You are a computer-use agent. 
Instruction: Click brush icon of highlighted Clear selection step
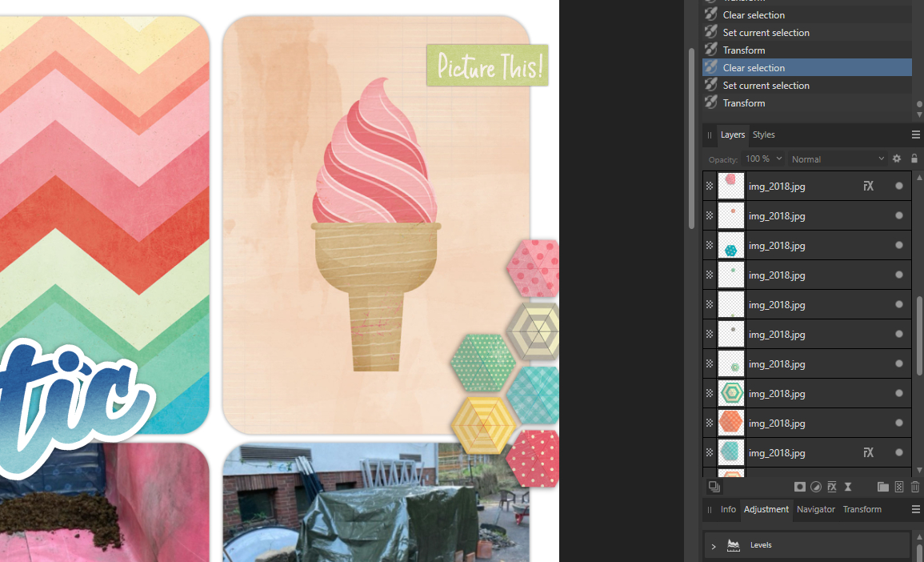point(711,67)
